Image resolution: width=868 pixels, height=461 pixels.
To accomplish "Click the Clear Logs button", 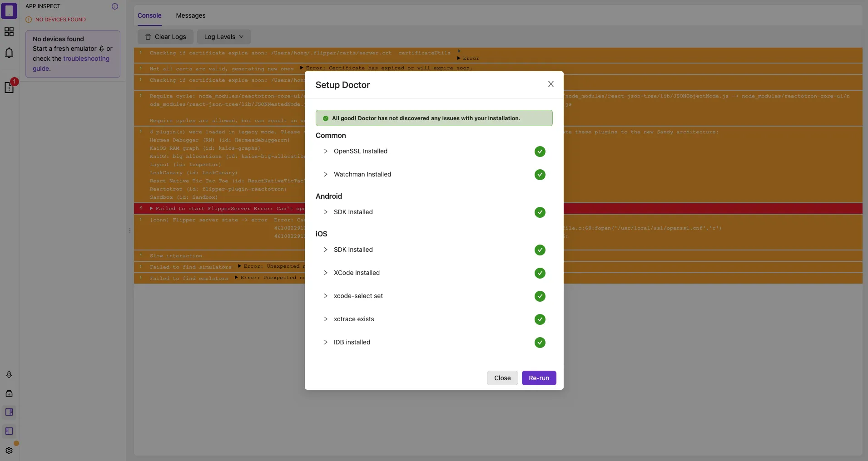I will pos(165,37).
